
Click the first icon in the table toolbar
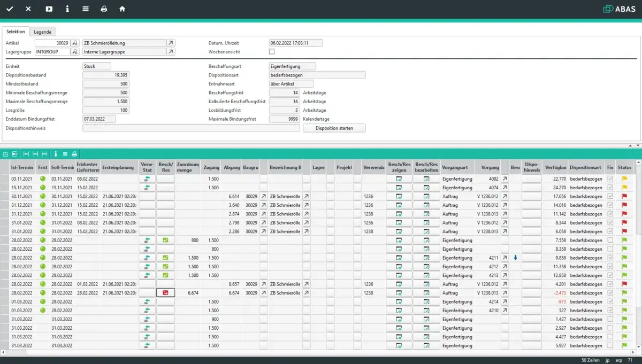[x=6, y=153]
